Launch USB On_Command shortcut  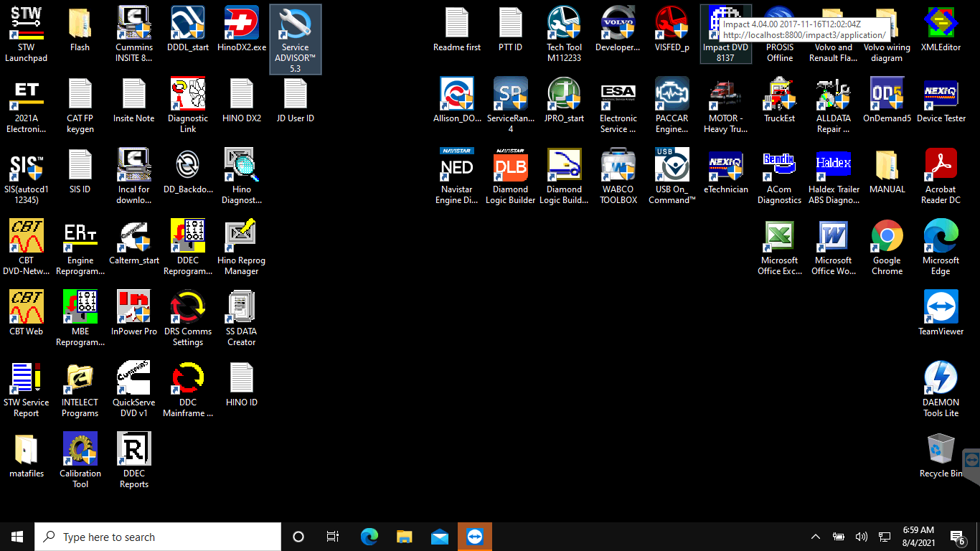click(672, 176)
